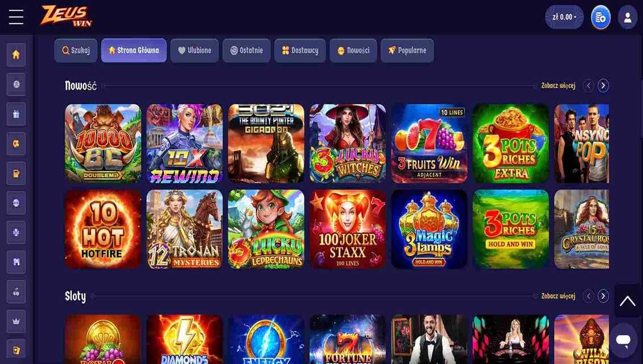Open the 100 Joker Staxx game thumbnail

[347, 229]
